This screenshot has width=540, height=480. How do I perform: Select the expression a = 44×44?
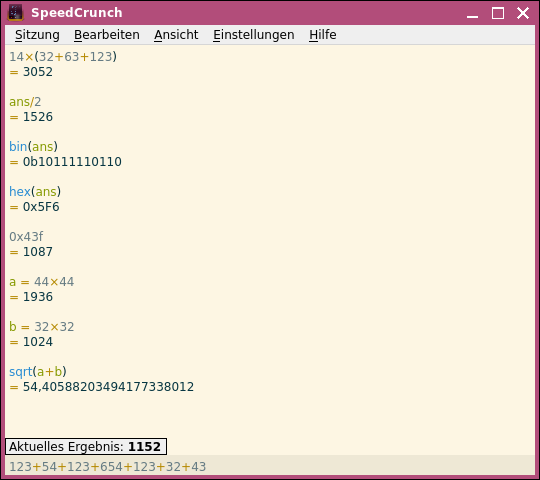tap(42, 282)
